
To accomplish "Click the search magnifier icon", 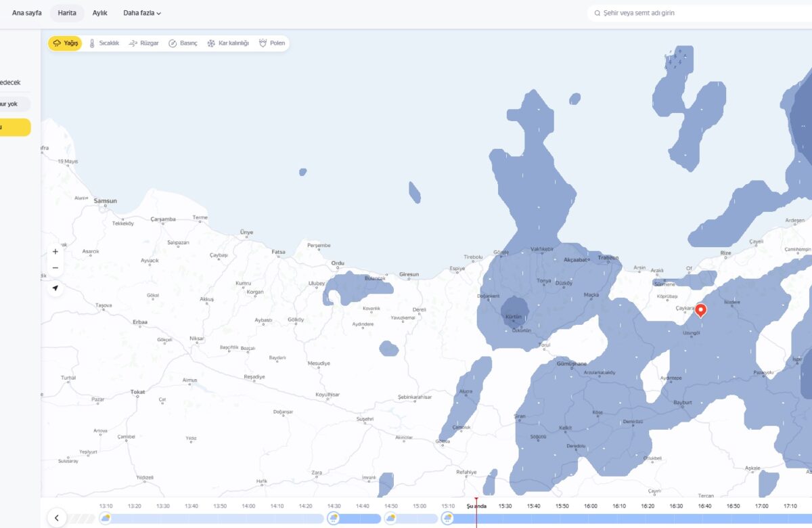I will (596, 12).
